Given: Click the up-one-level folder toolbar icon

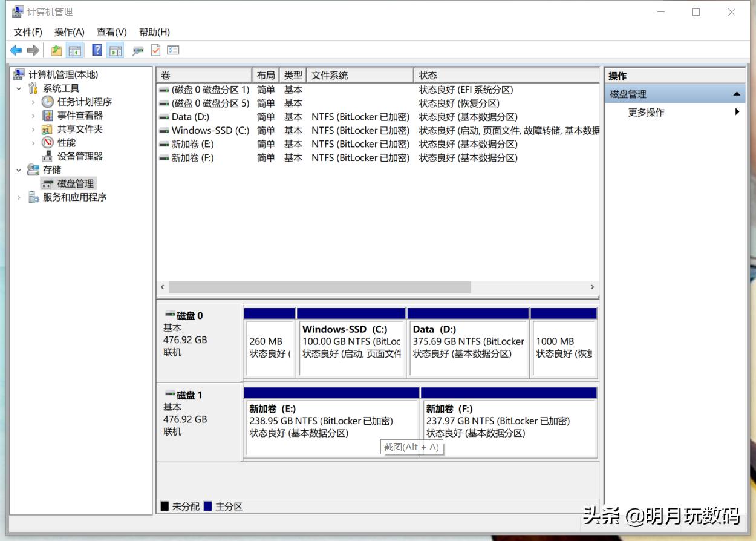Looking at the screenshot, I should (56, 50).
